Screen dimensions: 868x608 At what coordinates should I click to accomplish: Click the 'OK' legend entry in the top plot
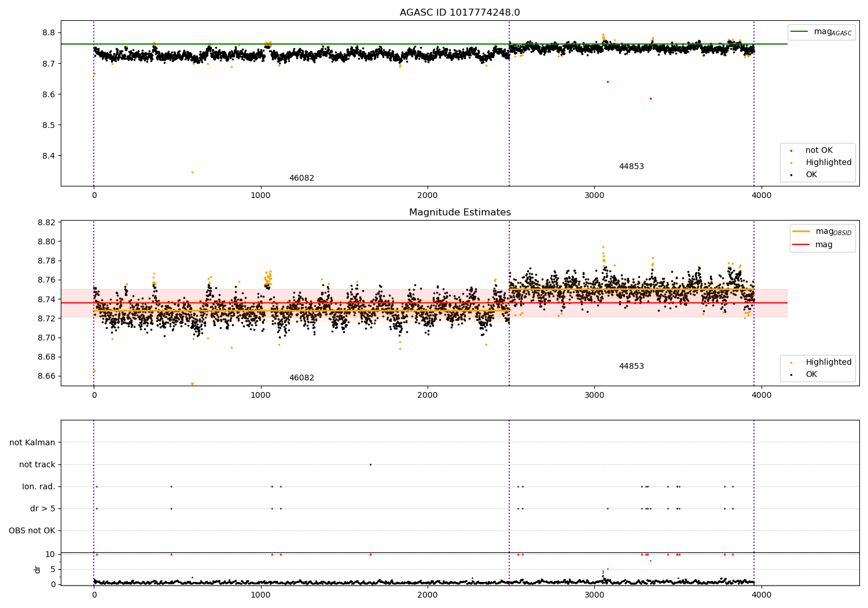point(804,175)
